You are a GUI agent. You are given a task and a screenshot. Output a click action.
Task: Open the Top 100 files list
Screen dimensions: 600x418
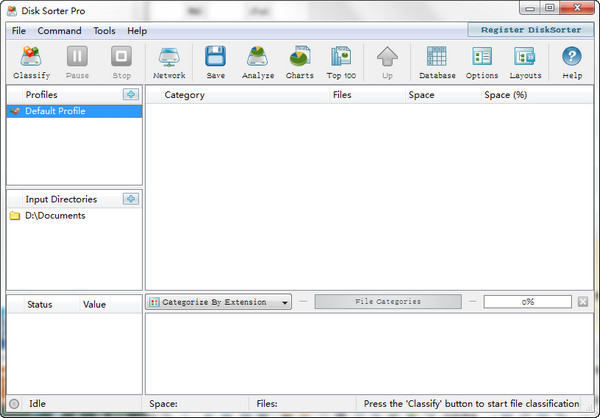341,62
